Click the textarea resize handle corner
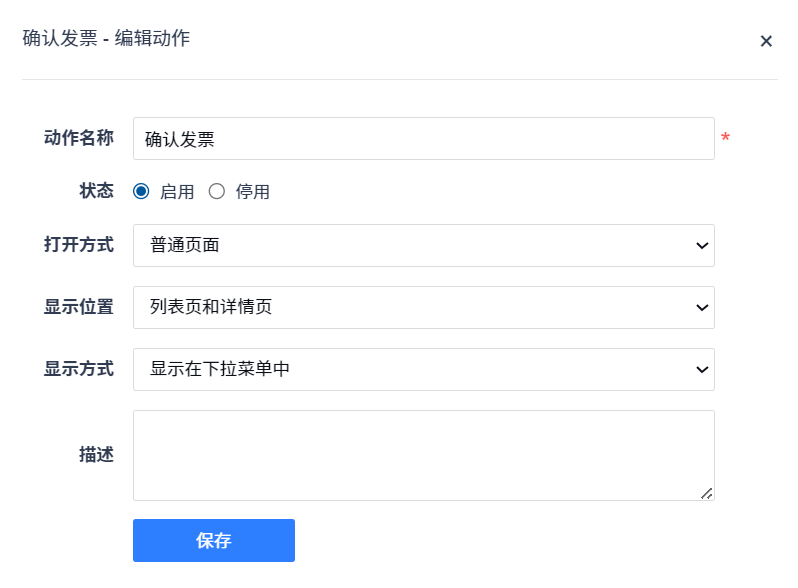Image resolution: width=798 pixels, height=588 pixels. (707, 493)
